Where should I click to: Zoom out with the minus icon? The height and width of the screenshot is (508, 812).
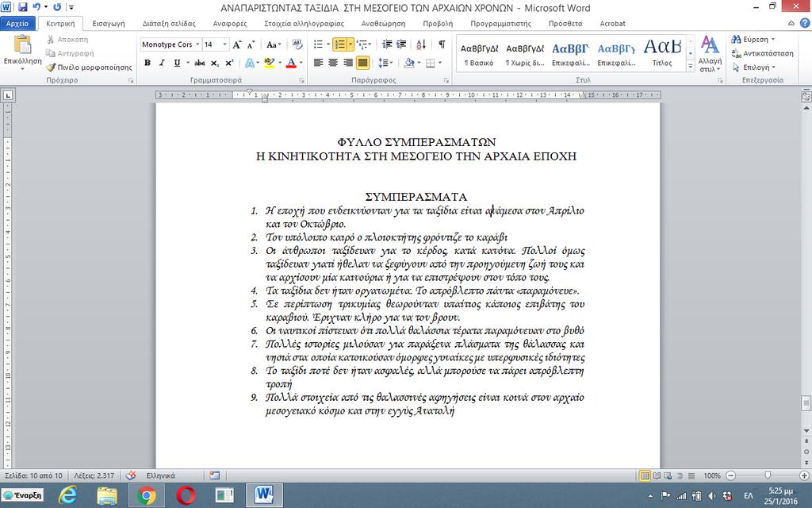tap(730, 475)
